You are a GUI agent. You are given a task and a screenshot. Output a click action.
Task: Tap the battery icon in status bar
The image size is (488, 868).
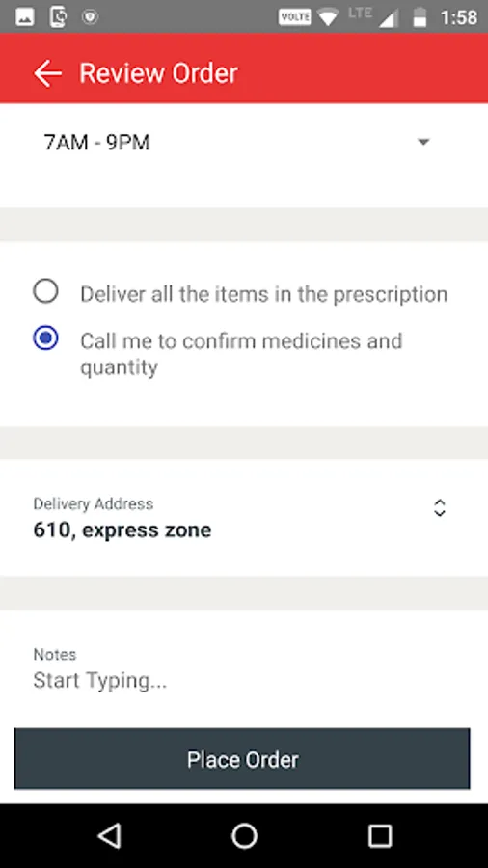click(x=420, y=17)
